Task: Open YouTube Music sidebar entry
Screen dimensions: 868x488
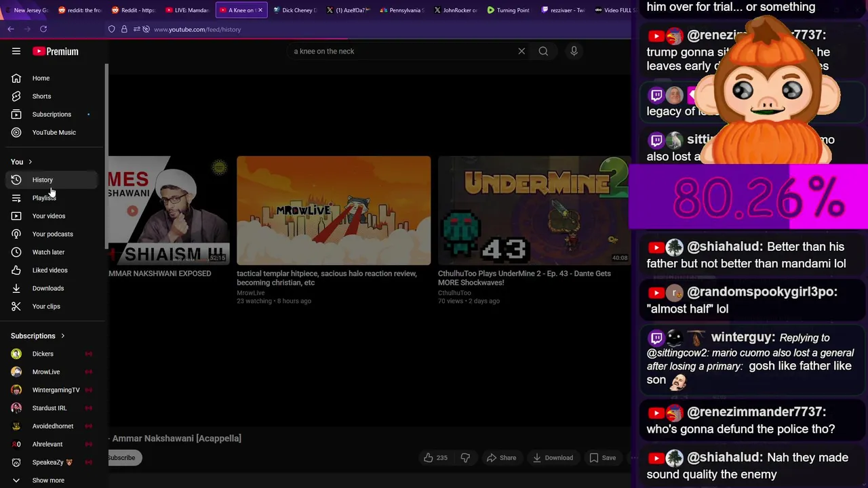Action: (53, 132)
